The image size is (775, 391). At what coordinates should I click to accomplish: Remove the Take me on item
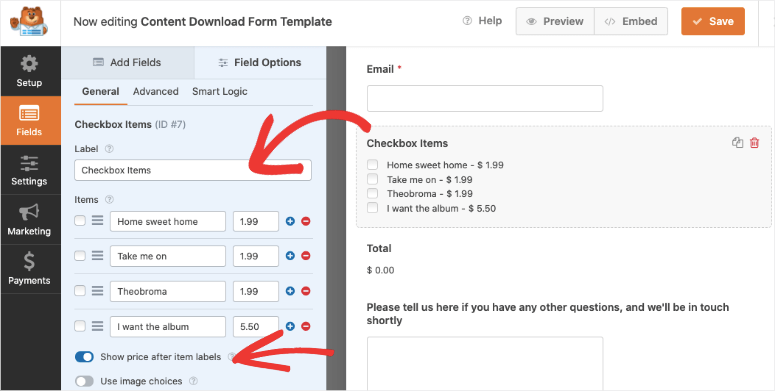[x=305, y=256]
